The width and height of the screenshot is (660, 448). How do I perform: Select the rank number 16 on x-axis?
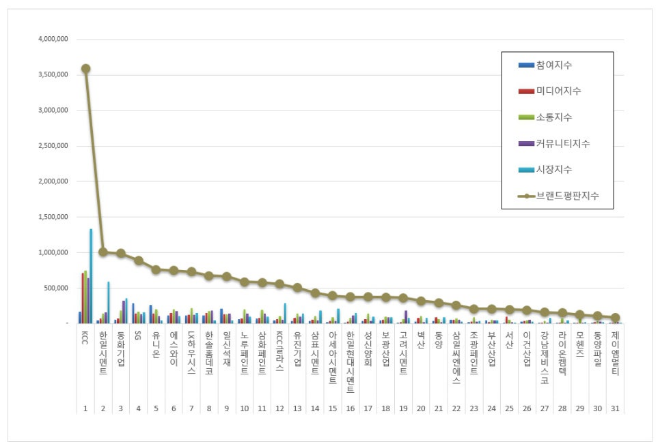[350, 409]
